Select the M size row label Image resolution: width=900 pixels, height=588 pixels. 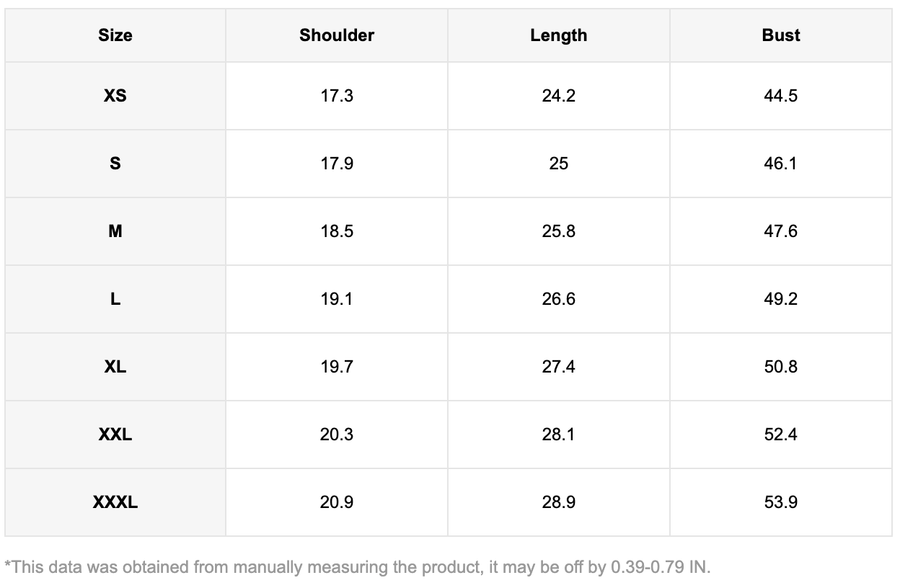pyautogui.click(x=115, y=231)
